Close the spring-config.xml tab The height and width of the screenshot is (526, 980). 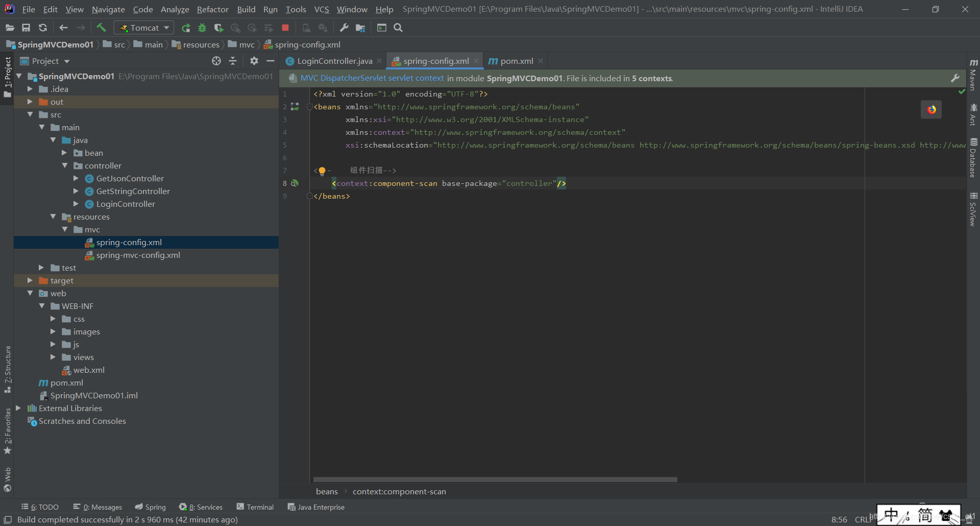click(476, 61)
